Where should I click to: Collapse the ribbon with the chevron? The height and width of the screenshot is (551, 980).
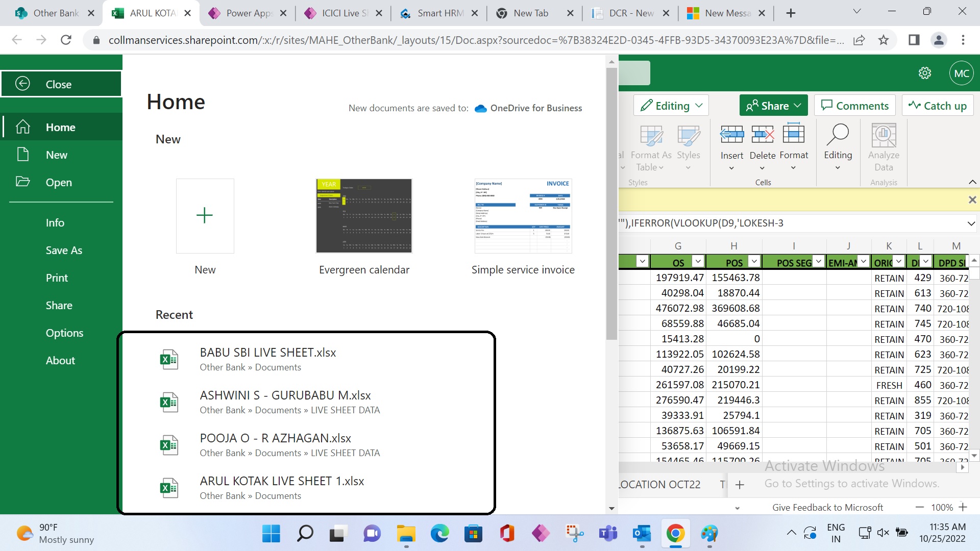pos(972,182)
